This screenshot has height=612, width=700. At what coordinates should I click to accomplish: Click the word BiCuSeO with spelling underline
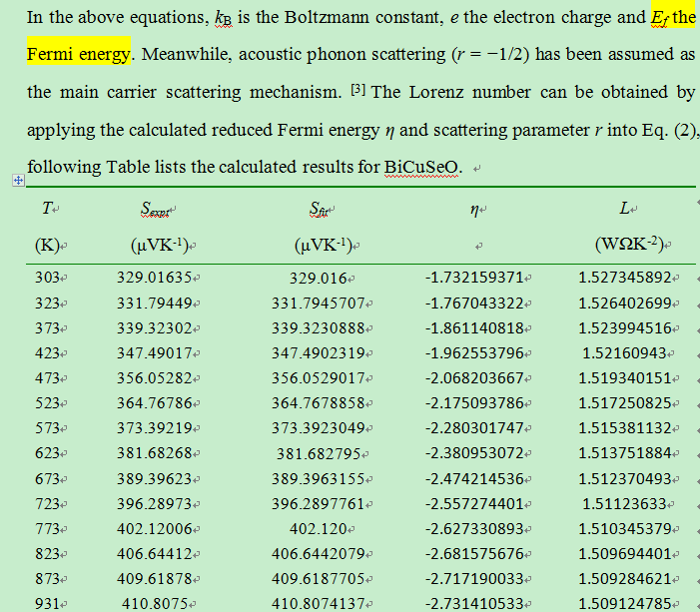pyautogui.click(x=421, y=168)
